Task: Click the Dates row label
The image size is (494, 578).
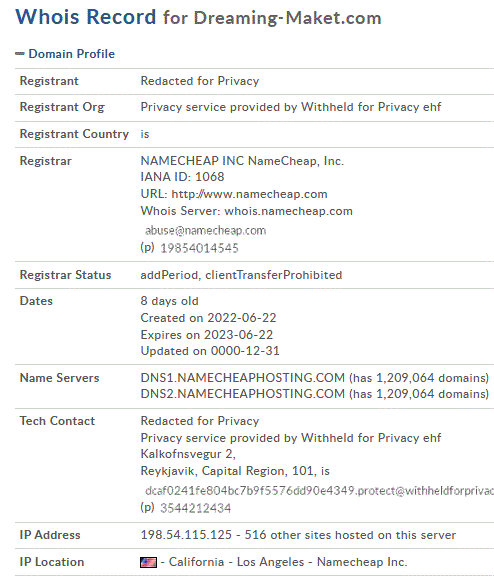Action: tap(36, 301)
